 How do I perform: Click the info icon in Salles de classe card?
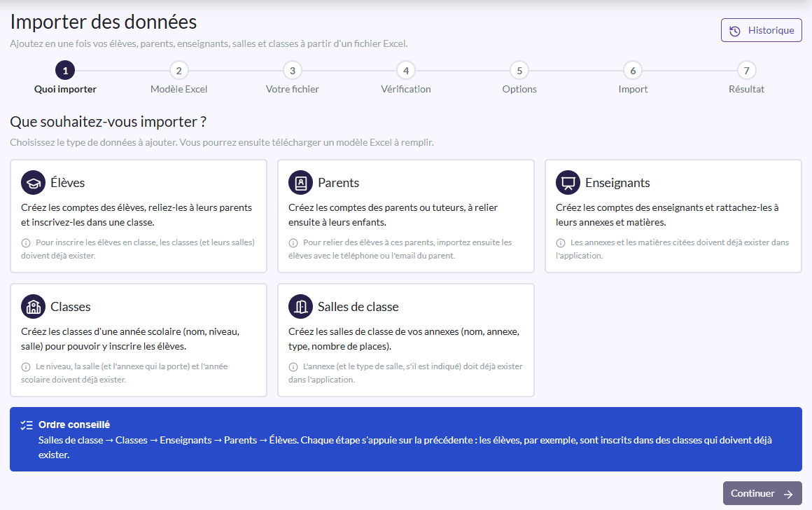(x=293, y=366)
